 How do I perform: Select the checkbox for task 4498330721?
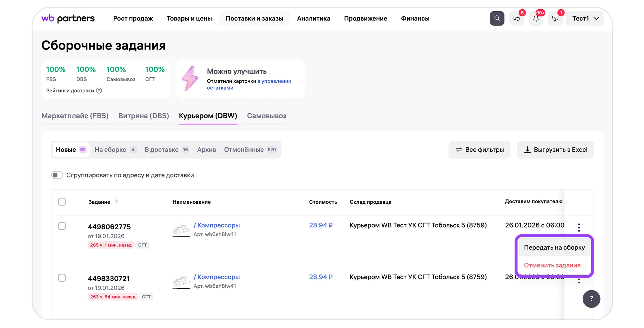[x=62, y=278]
